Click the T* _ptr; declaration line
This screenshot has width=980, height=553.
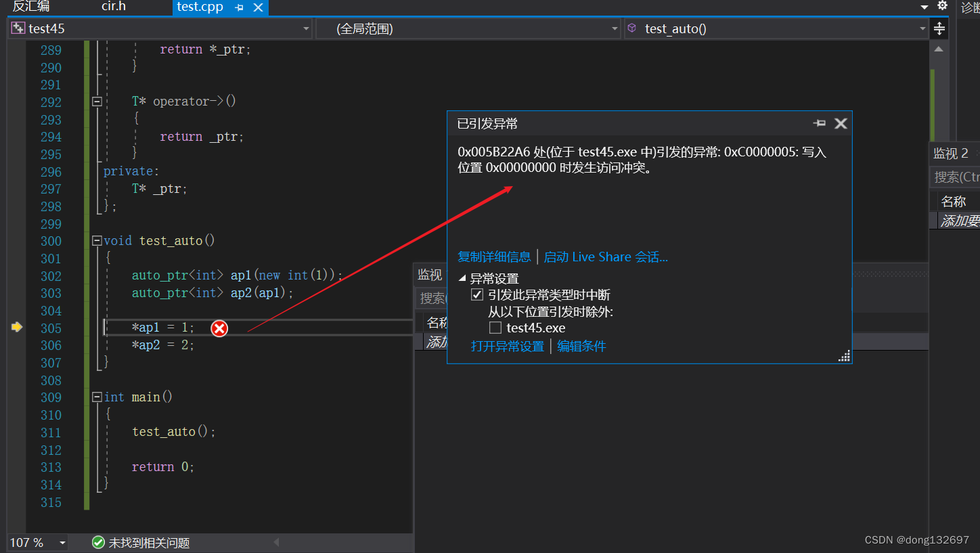[160, 189]
